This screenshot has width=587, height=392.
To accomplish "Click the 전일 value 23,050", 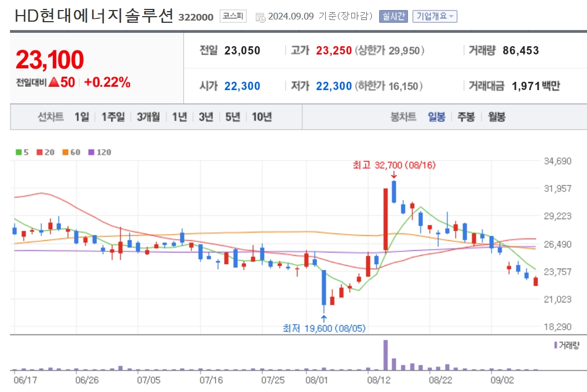I will [242, 50].
